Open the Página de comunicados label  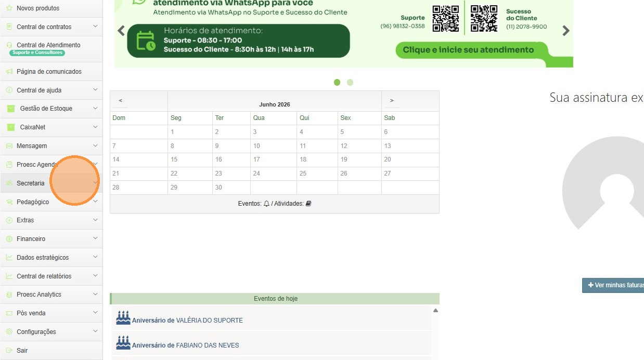(49, 72)
